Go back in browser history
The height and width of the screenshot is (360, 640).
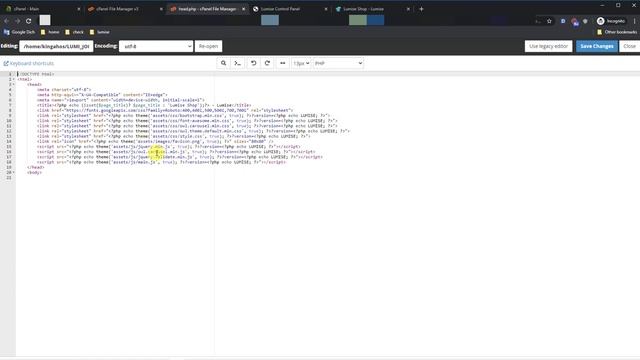tap(7, 21)
